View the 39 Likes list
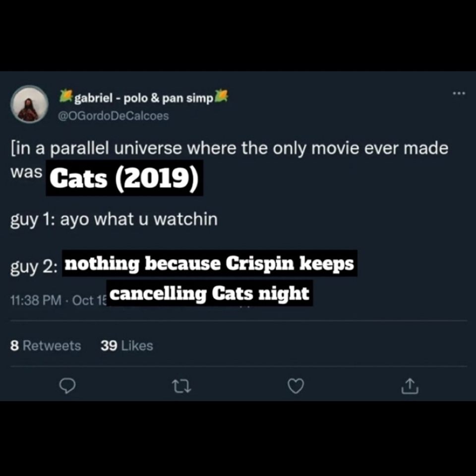This screenshot has height=476, width=476. pos(126,346)
